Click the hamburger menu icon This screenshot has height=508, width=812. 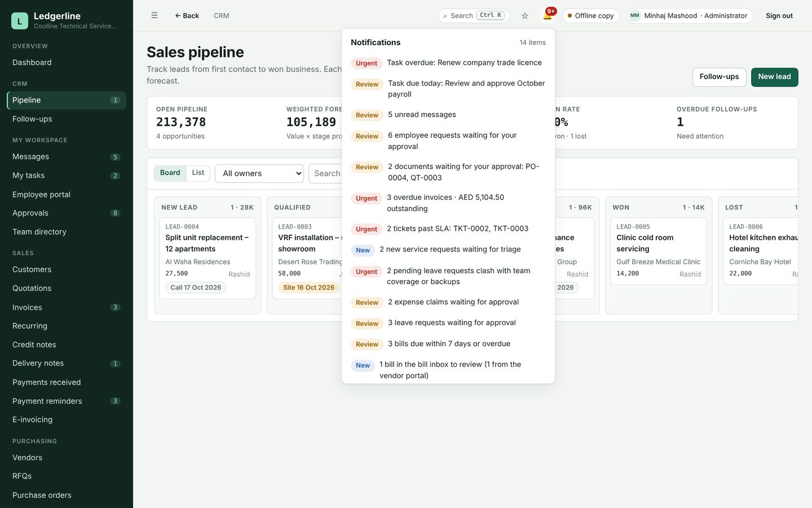click(155, 16)
